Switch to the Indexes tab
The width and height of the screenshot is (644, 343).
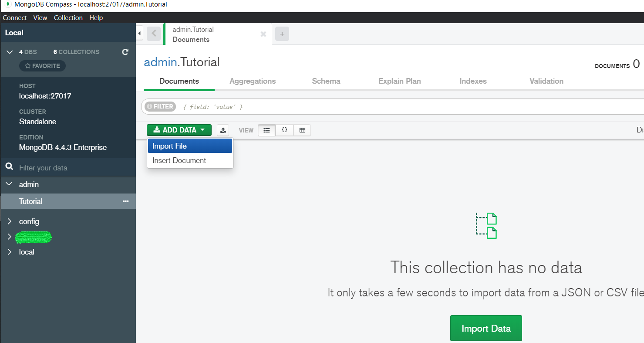[x=473, y=81]
